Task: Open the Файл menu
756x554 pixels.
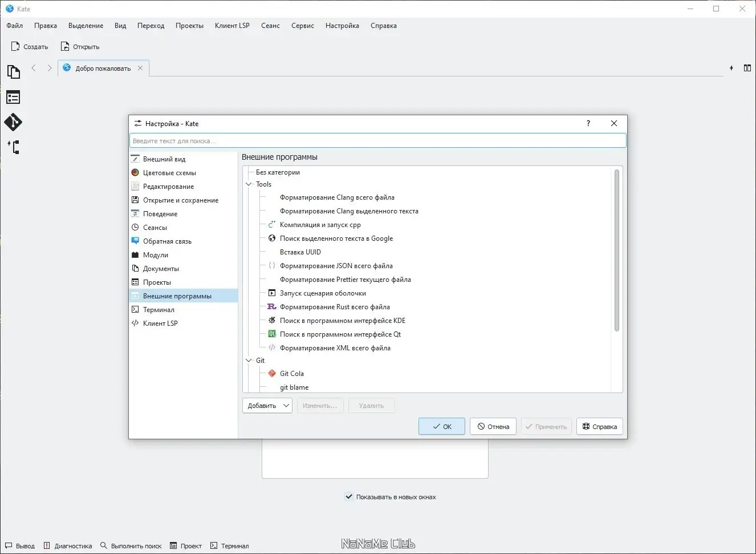Action: (x=15, y=26)
